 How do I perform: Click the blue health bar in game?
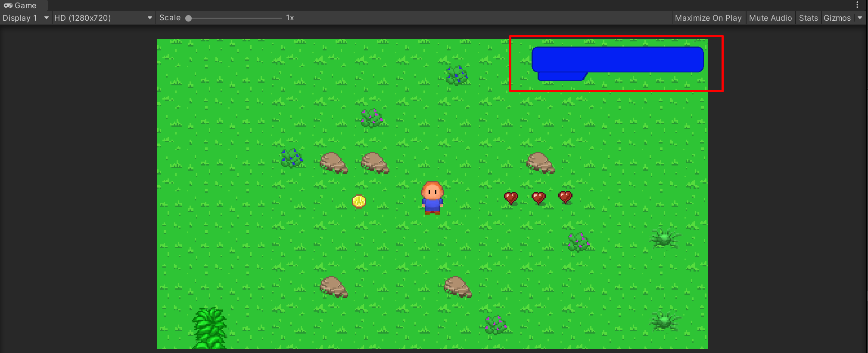(617, 63)
